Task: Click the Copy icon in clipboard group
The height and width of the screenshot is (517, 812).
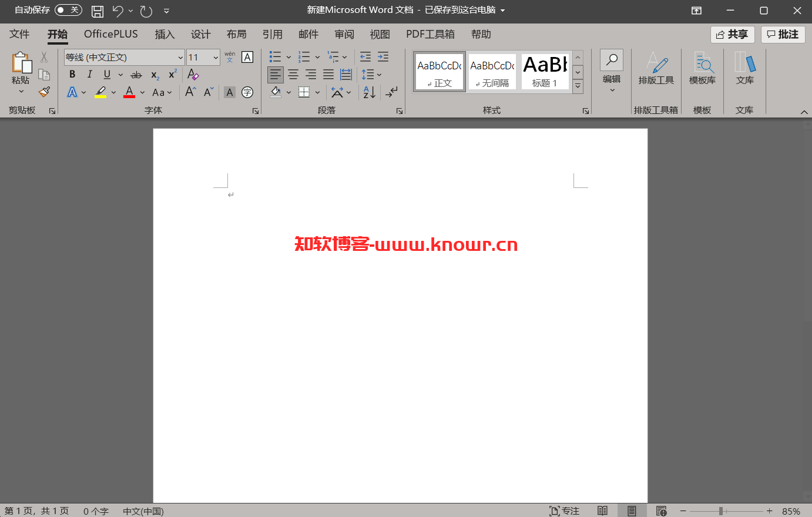Action: click(x=44, y=75)
